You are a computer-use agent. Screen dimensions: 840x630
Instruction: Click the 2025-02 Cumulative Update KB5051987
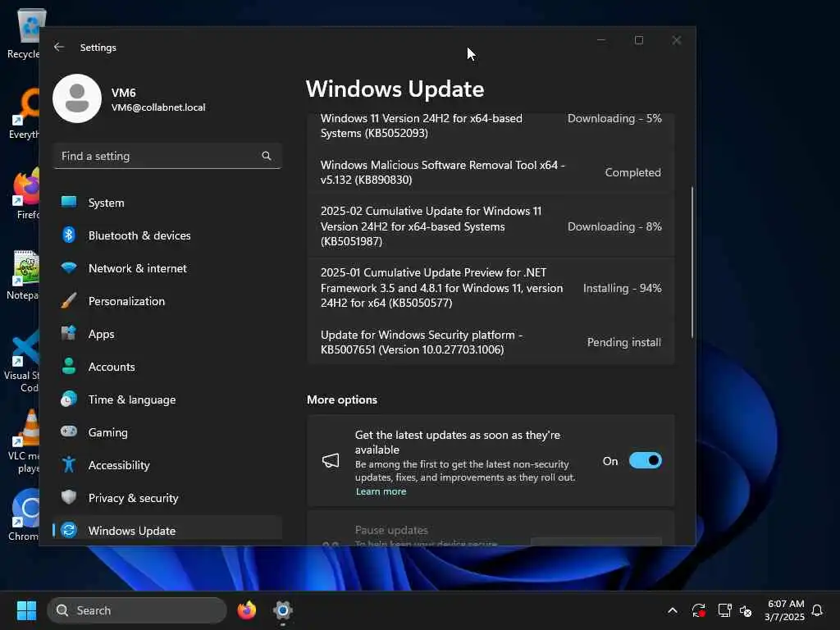tap(491, 226)
